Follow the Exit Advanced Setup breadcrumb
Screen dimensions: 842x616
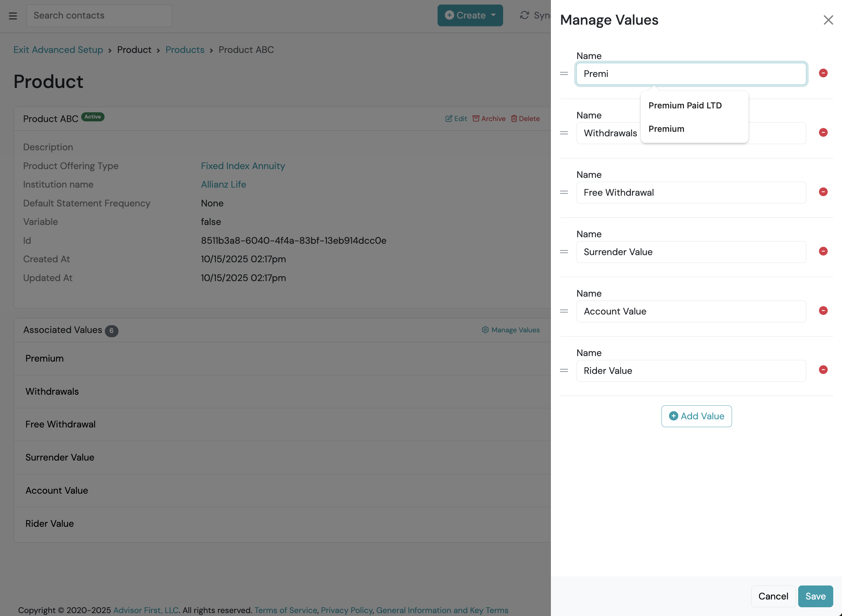point(58,50)
